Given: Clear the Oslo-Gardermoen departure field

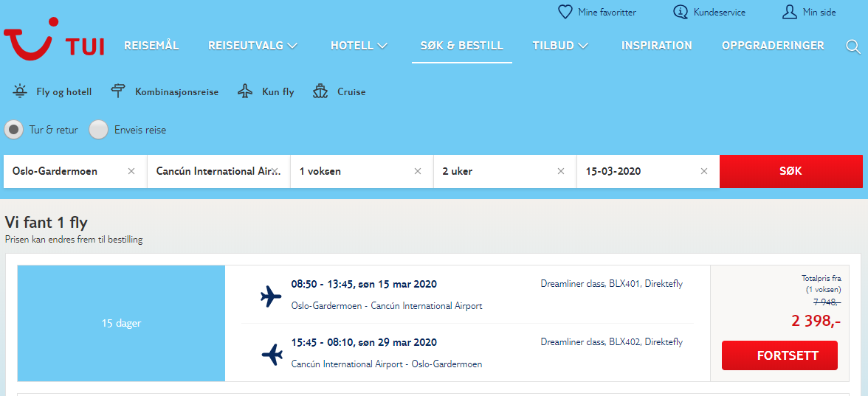Looking at the screenshot, I should coord(131,171).
